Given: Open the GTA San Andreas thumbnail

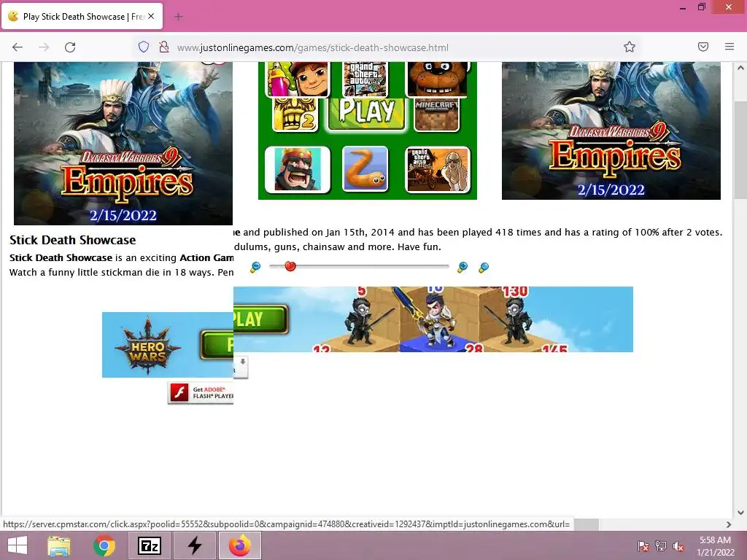Looking at the screenshot, I should [x=438, y=169].
